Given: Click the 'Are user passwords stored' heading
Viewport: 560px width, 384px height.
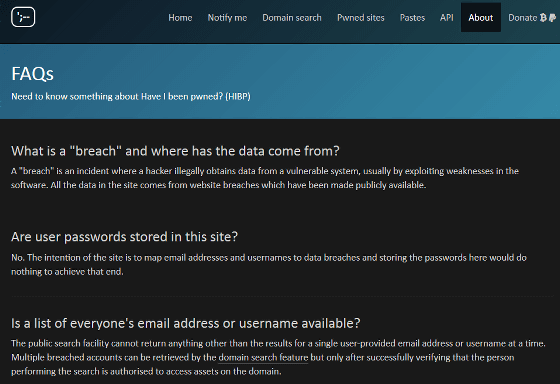Looking at the screenshot, I should click(124, 236).
